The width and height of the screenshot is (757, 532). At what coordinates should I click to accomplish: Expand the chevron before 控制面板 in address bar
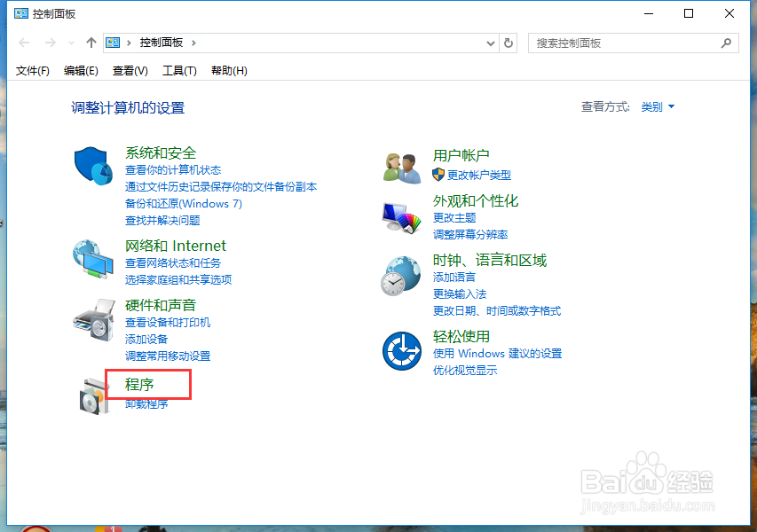click(129, 43)
